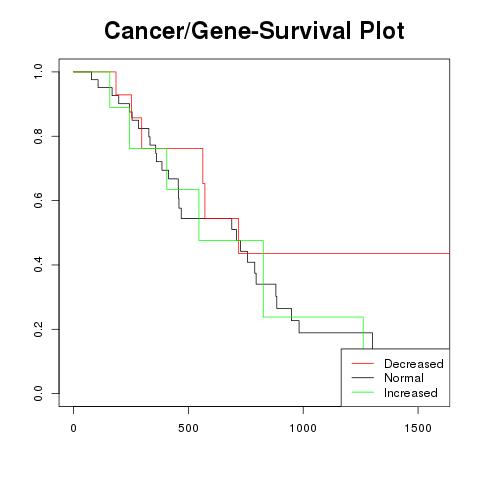Image resolution: width=480 pixels, height=480 pixels.
Task: Click the 0.0 y-axis tick label
Action: (x=38, y=393)
